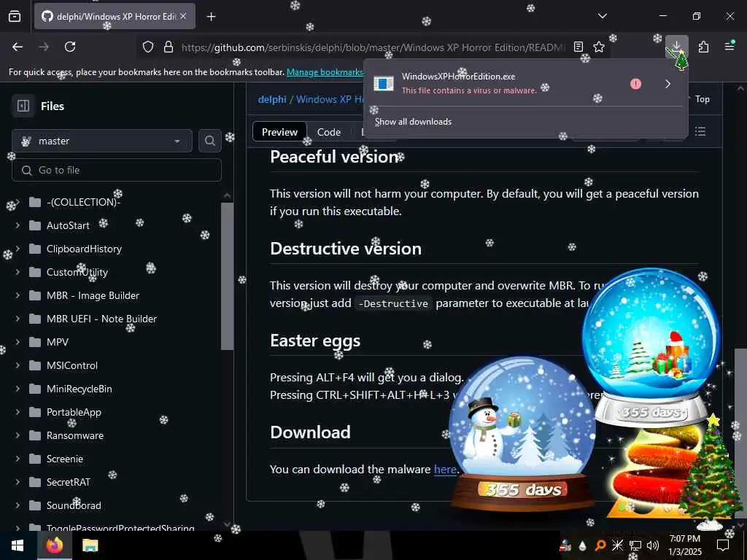Image resolution: width=747 pixels, height=560 pixels.
Task: Expand the MBR UEFI - Note Builder folder
Action: 18,319
